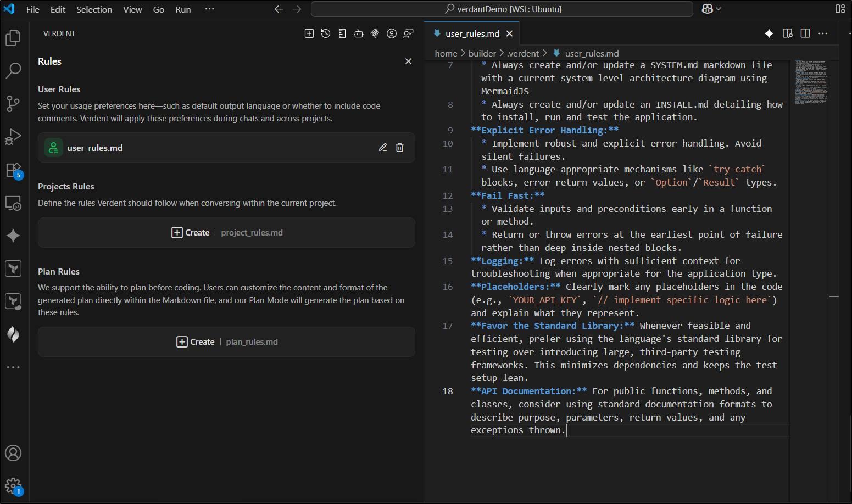Expand the overflow menu in menu bar
The height and width of the screenshot is (504, 852).
[209, 9]
